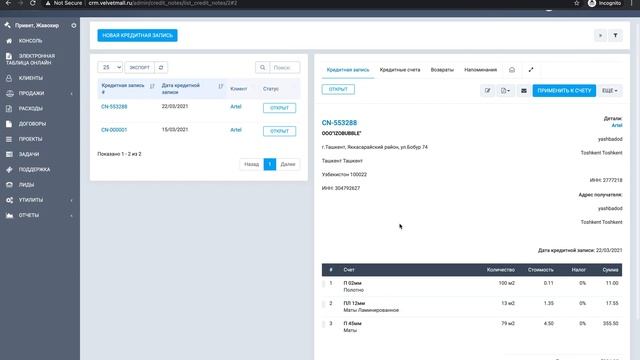Open the Проекты projects icon

coord(9,139)
